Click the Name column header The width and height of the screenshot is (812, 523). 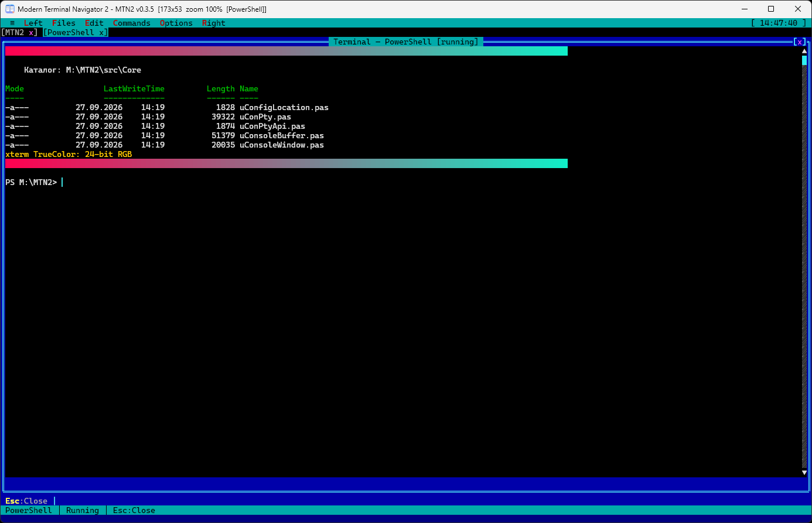(249, 88)
